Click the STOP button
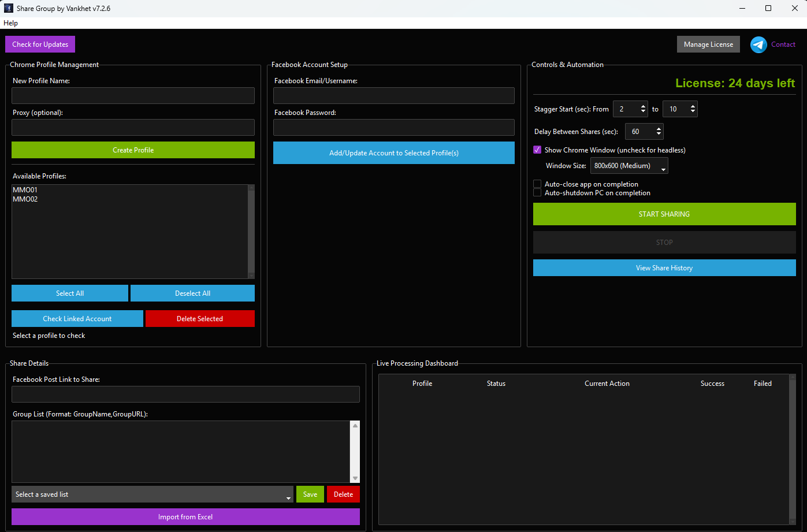The height and width of the screenshot is (532, 807). pos(664,243)
